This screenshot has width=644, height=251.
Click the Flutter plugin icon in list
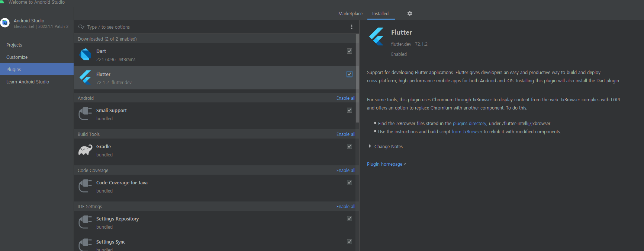click(x=85, y=78)
